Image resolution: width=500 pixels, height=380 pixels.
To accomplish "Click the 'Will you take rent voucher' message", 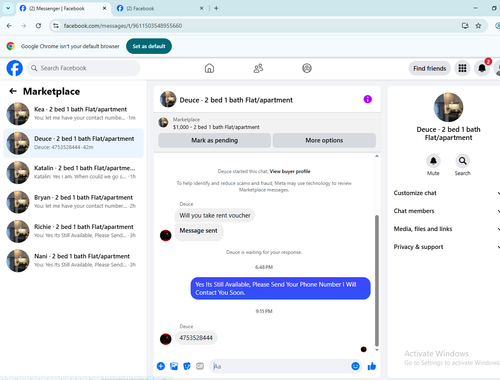I will coord(215,215).
